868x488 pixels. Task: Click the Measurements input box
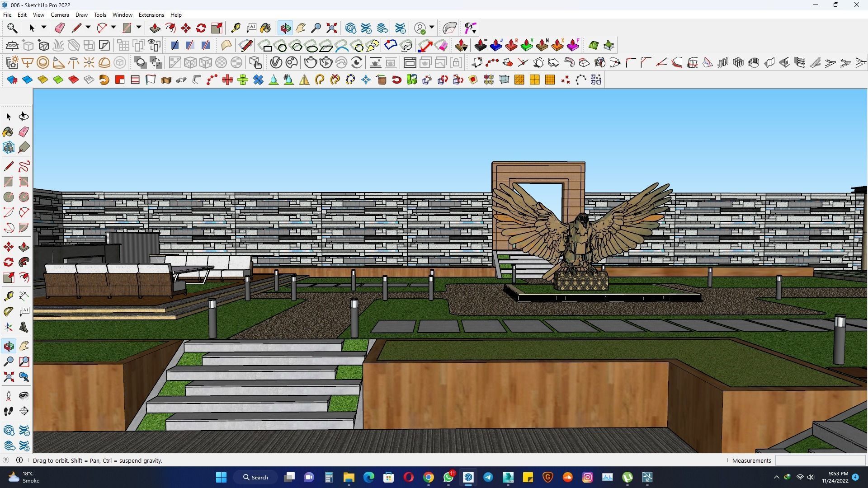tap(820, 460)
